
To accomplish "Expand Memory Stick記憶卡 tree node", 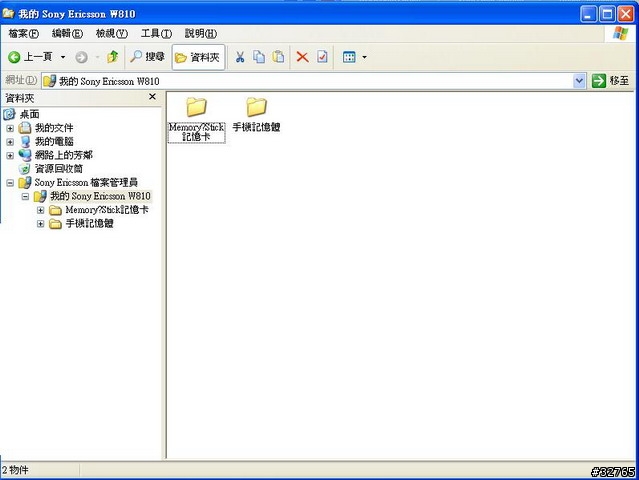I will click(x=40, y=210).
